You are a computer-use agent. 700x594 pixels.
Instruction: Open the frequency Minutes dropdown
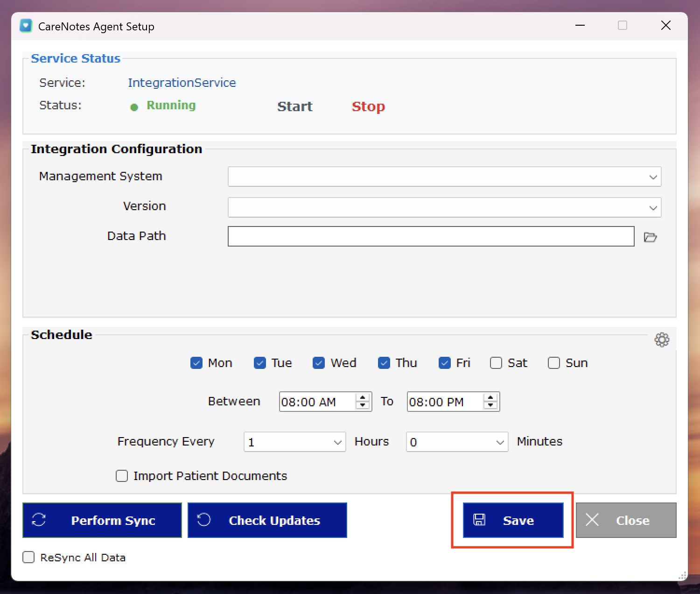[x=457, y=442]
